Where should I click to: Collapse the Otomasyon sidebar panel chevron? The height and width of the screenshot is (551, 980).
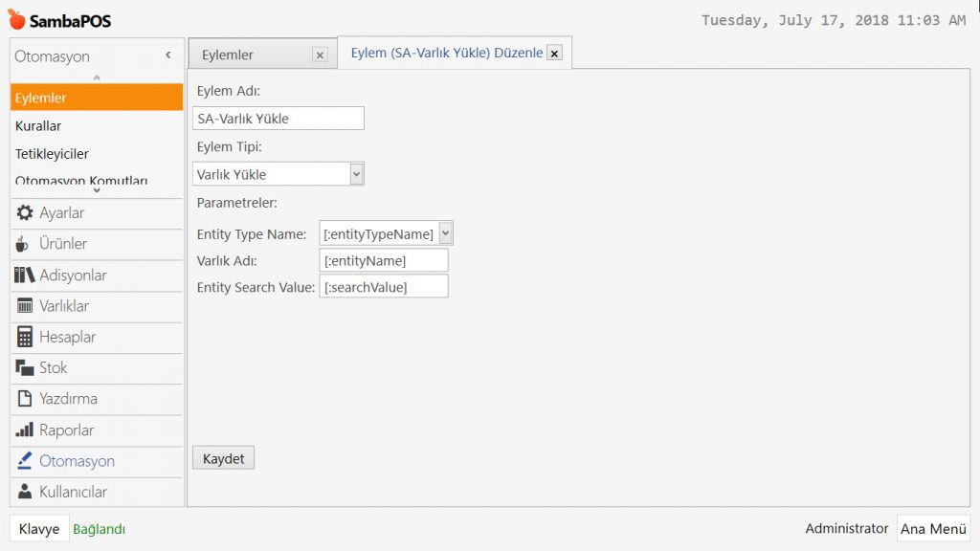168,55
